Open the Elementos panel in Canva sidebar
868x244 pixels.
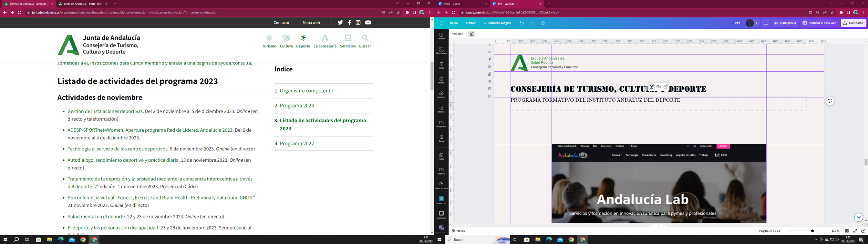click(441, 51)
